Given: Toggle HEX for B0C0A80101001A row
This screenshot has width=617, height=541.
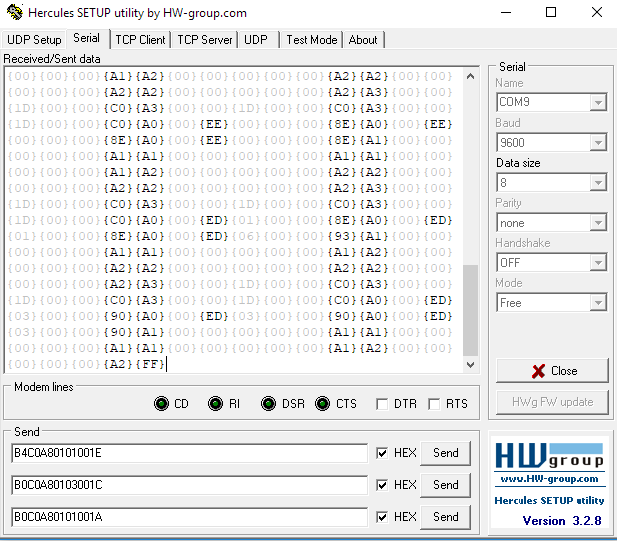Looking at the screenshot, I should (382, 517).
